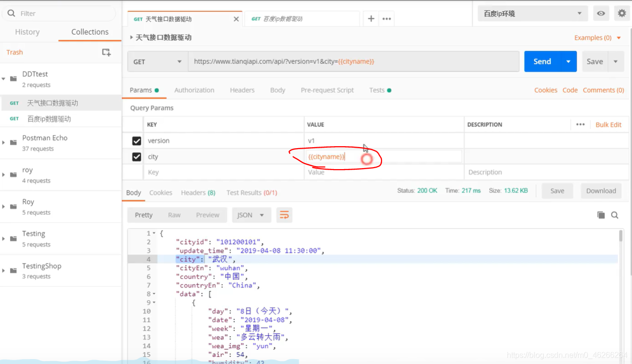Select 天气接口数据驱动 request in sidebar
The height and width of the screenshot is (364, 632).
point(60,103)
